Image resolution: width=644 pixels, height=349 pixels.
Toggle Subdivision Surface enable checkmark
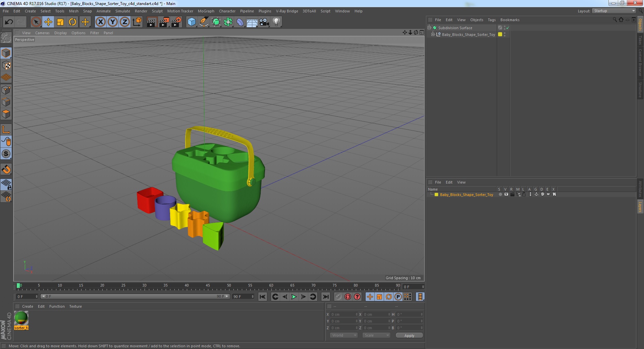pyautogui.click(x=508, y=28)
